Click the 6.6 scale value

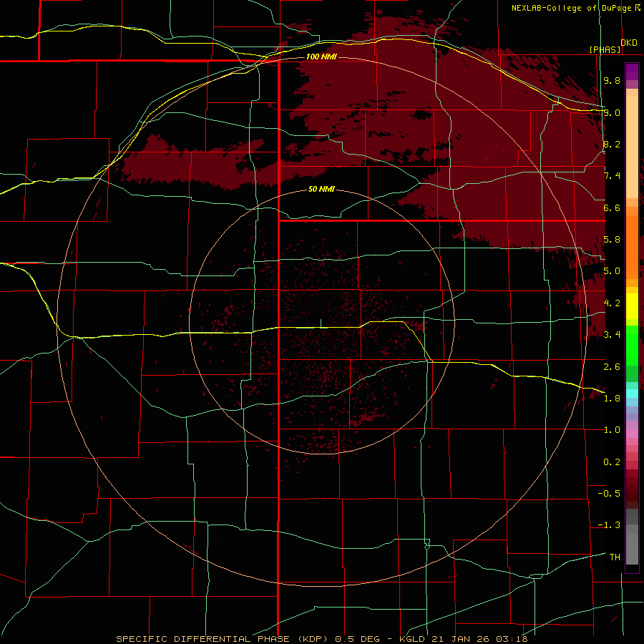[612, 208]
